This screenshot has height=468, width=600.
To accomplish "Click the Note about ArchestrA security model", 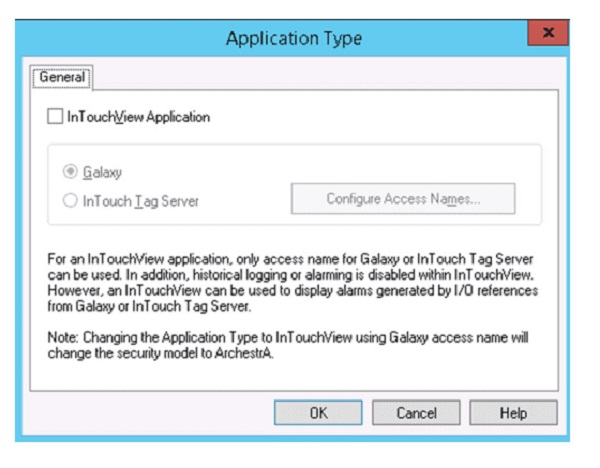I will point(290,345).
